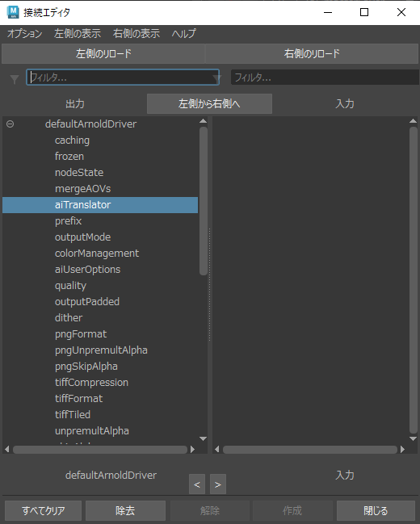Open the ヘルプ menu
The width and height of the screenshot is (420, 524).
tap(183, 33)
